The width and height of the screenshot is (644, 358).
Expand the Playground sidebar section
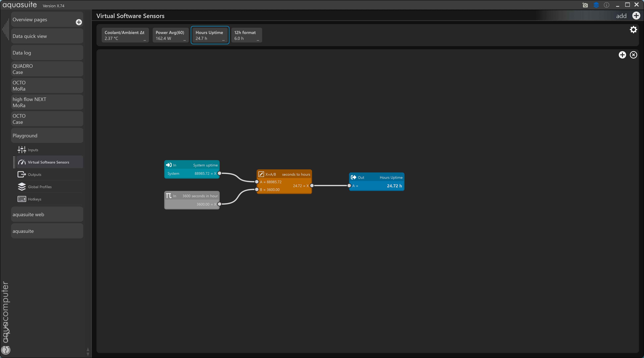pyautogui.click(x=47, y=136)
